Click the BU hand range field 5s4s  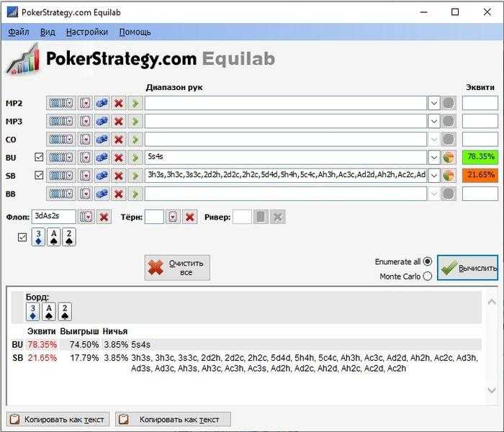(x=285, y=158)
